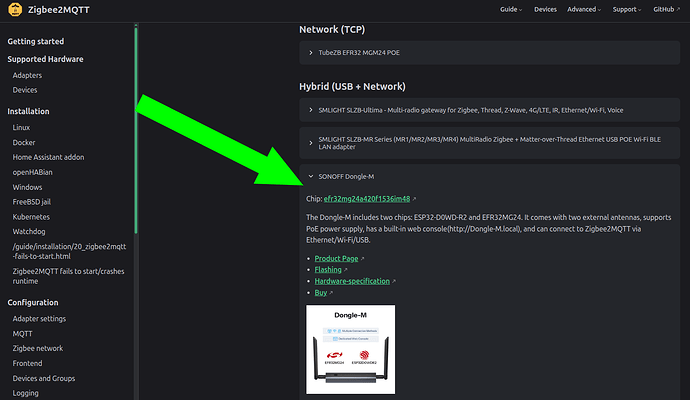Open the Docker installation page

point(24,143)
